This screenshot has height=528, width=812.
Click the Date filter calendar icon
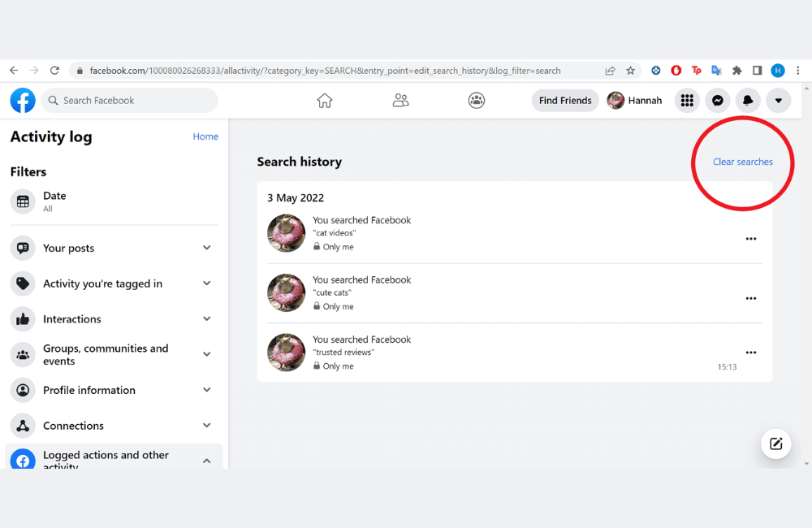click(x=22, y=201)
